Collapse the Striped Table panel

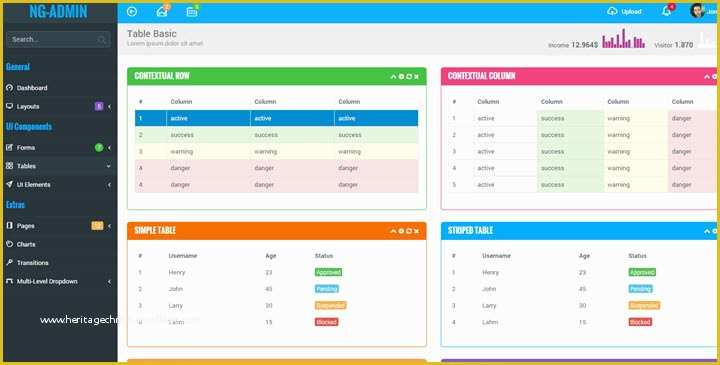[x=707, y=231]
